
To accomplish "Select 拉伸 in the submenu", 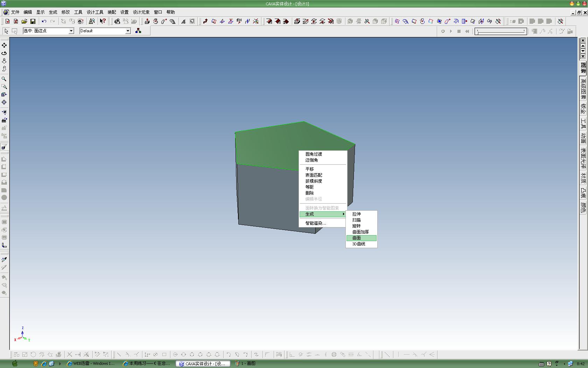I will click(361, 214).
